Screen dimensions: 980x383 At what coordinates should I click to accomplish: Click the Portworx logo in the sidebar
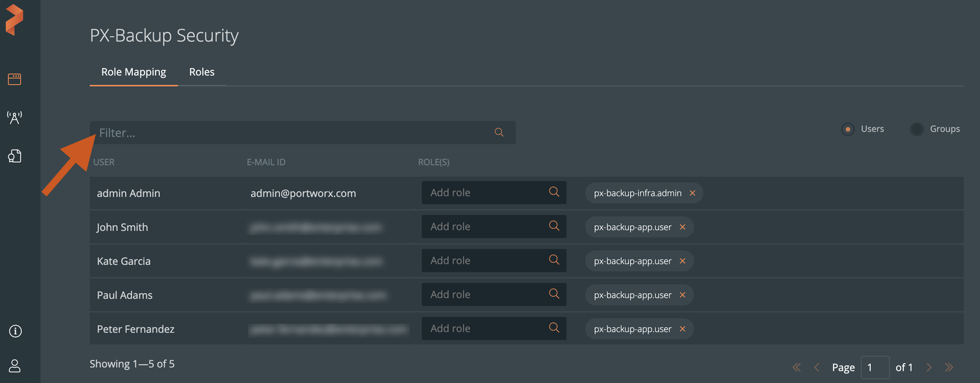(x=15, y=20)
